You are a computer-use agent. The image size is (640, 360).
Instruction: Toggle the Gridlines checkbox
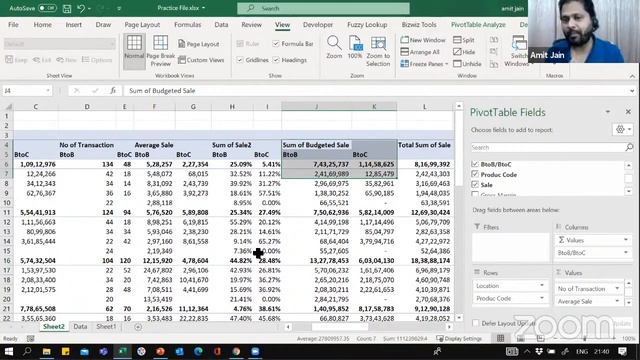click(x=240, y=60)
